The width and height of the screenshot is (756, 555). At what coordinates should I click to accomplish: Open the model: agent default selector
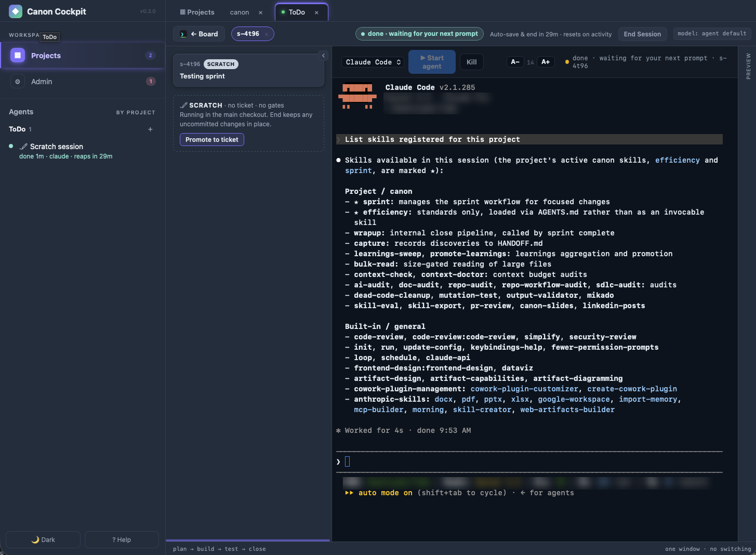[712, 34]
